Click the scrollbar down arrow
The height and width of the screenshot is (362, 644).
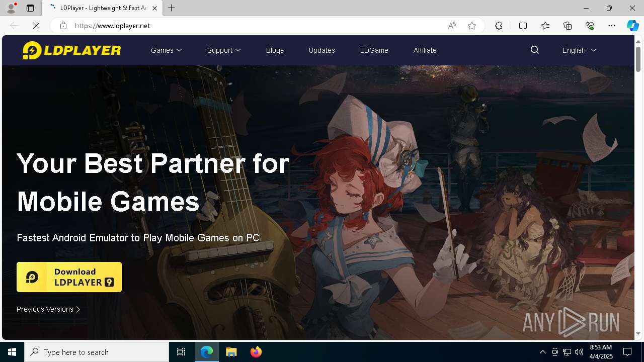coord(638,334)
